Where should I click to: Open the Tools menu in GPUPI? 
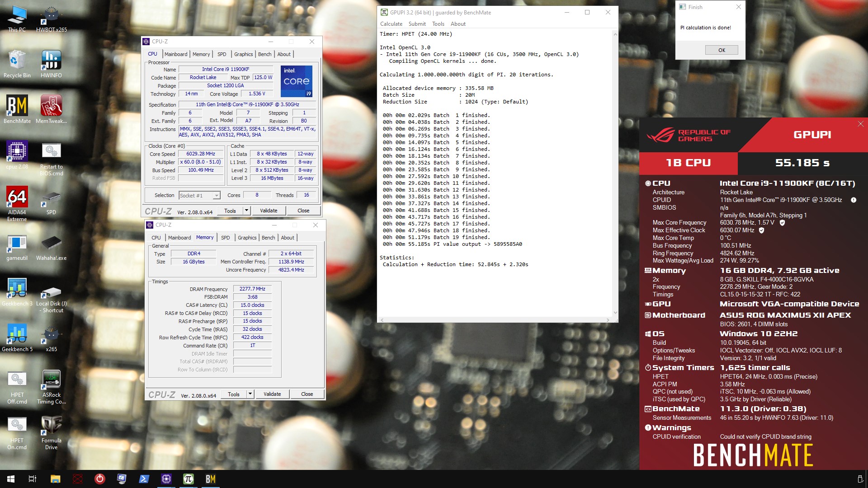point(438,24)
